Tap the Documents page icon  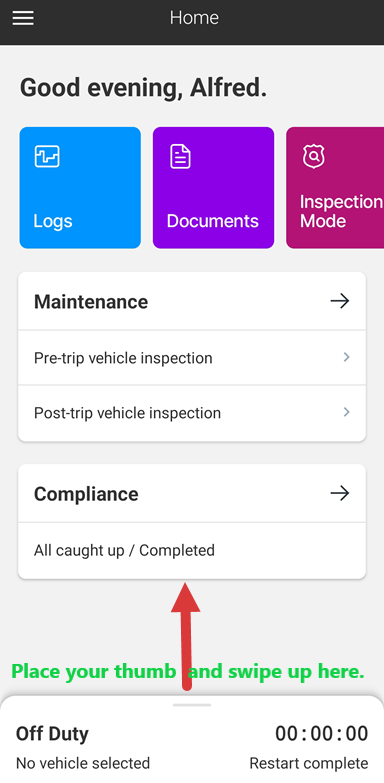click(x=180, y=156)
